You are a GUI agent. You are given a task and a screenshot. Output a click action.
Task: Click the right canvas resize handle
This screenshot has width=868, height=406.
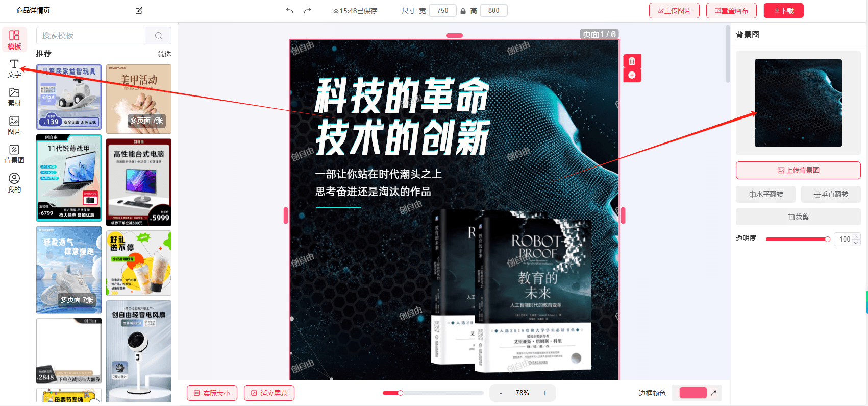click(623, 215)
